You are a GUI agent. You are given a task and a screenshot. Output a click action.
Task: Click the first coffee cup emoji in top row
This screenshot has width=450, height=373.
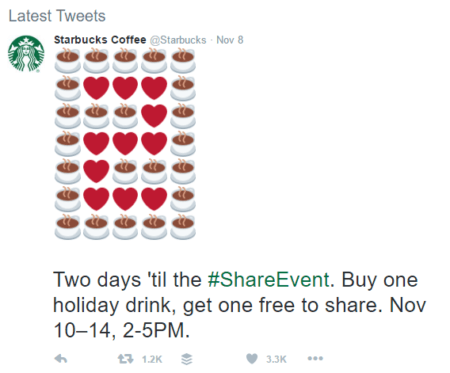coord(68,60)
